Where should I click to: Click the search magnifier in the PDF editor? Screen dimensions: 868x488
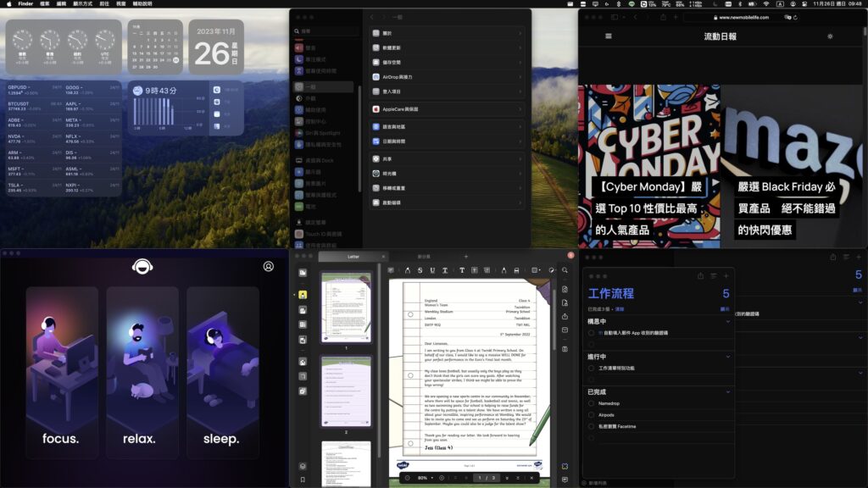click(565, 270)
